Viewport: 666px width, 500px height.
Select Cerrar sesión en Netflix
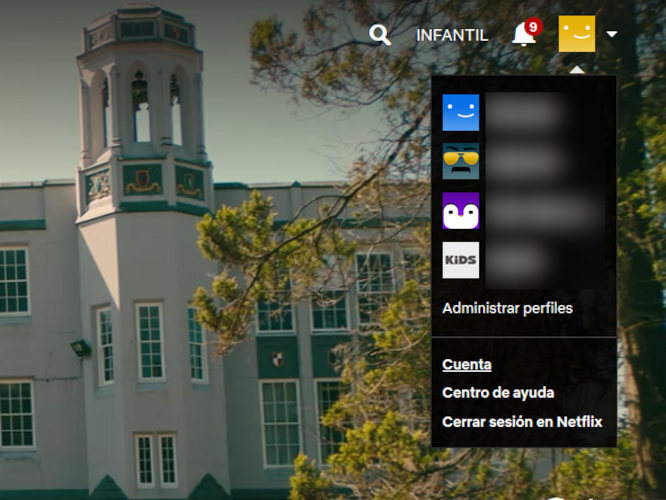coord(522,422)
